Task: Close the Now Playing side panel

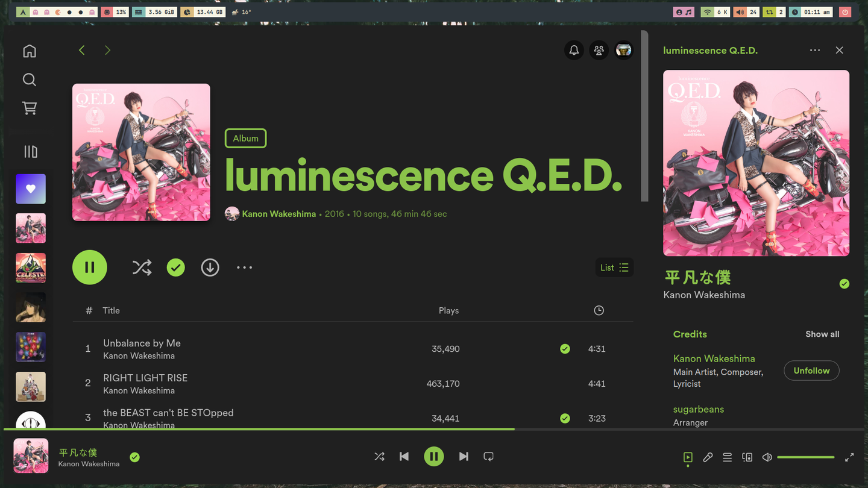Action: click(839, 51)
